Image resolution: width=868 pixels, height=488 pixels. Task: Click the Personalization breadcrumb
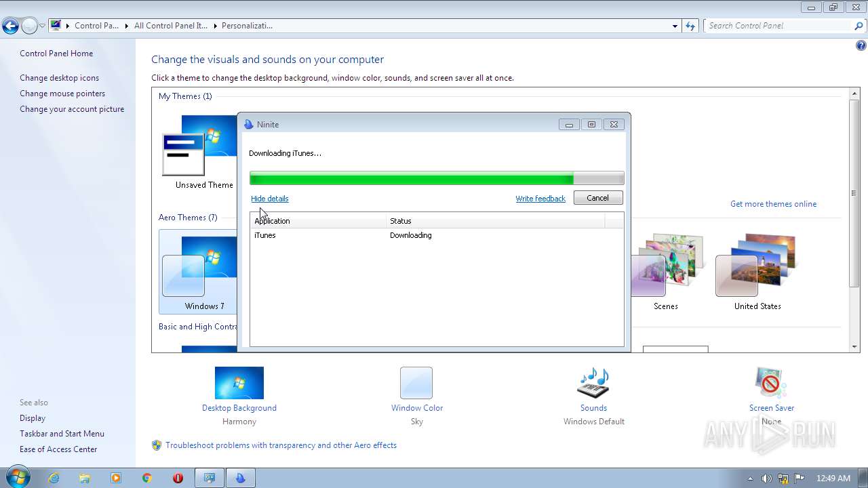pos(247,26)
